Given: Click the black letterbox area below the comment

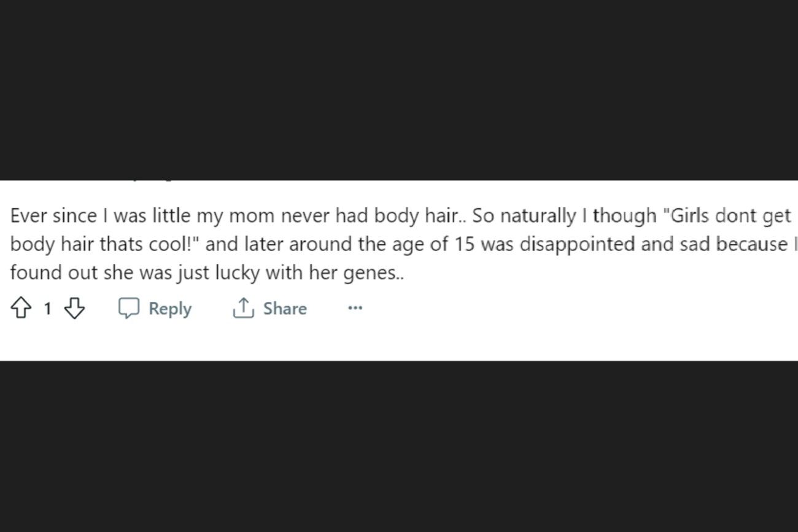Looking at the screenshot, I should coord(399,446).
